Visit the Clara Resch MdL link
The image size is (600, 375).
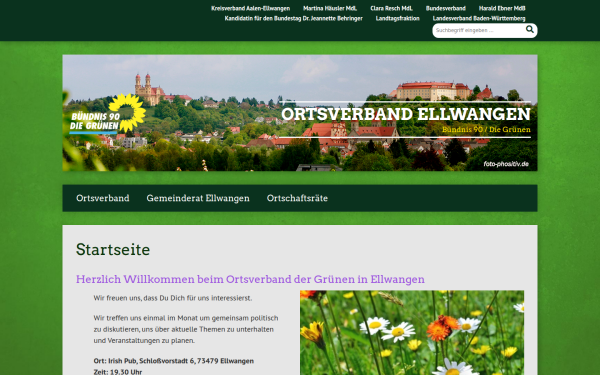click(391, 8)
